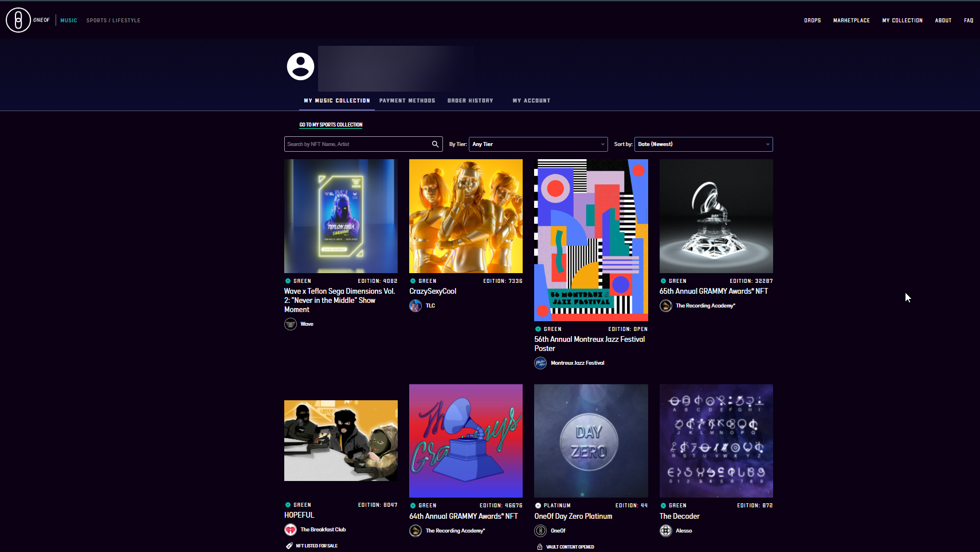Screen dimensions: 980x552
Task: Click the EDITION: 4082 text
Action: pos(378,281)
